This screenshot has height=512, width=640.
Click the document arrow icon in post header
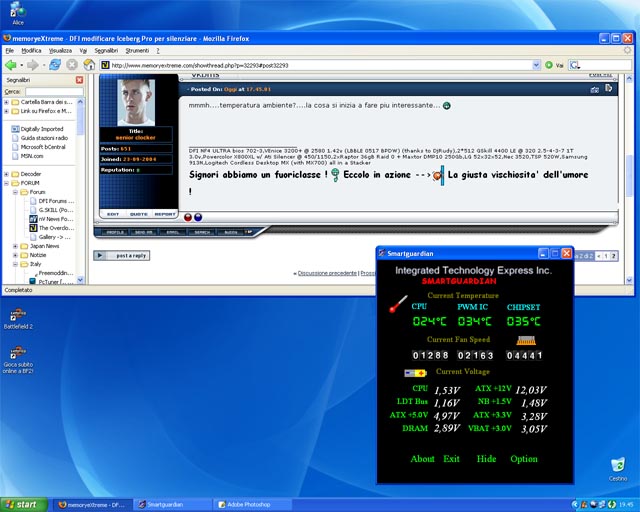609,88
